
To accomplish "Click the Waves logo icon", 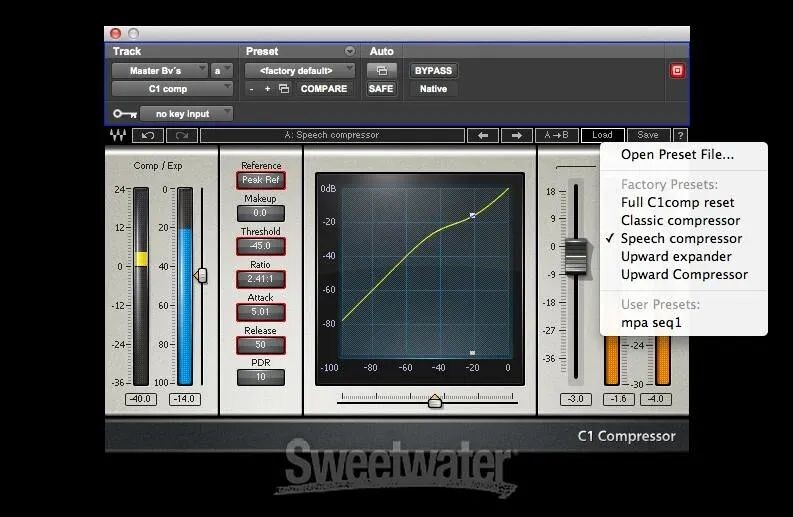I will point(118,135).
